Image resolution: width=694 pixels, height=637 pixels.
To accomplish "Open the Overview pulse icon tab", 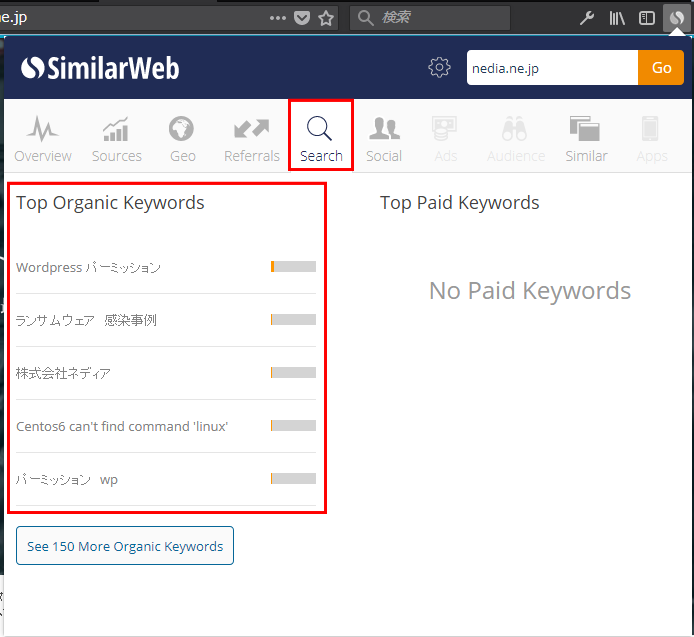I will click(x=42, y=129).
